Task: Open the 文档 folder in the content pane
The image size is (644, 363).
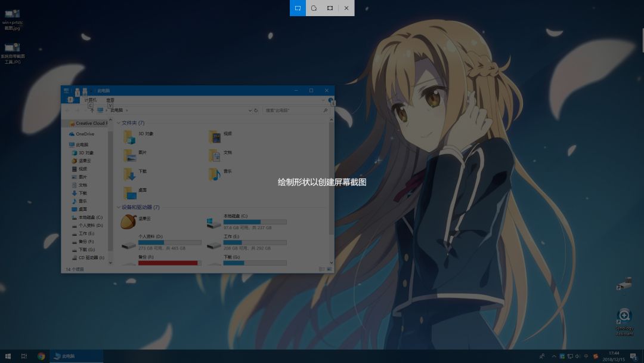Action: coord(215,155)
